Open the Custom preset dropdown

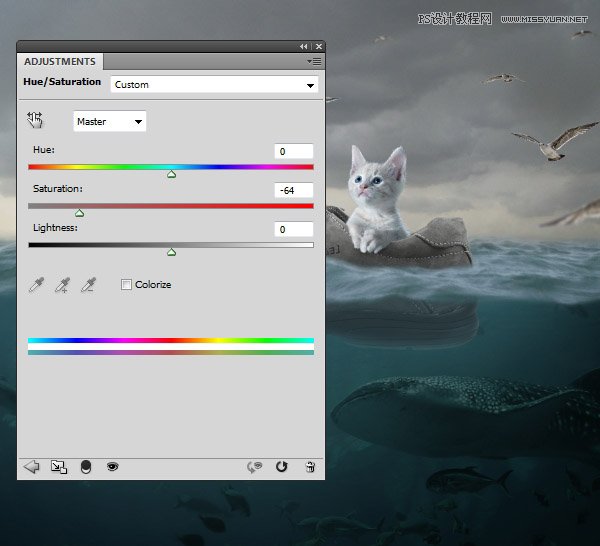click(214, 85)
